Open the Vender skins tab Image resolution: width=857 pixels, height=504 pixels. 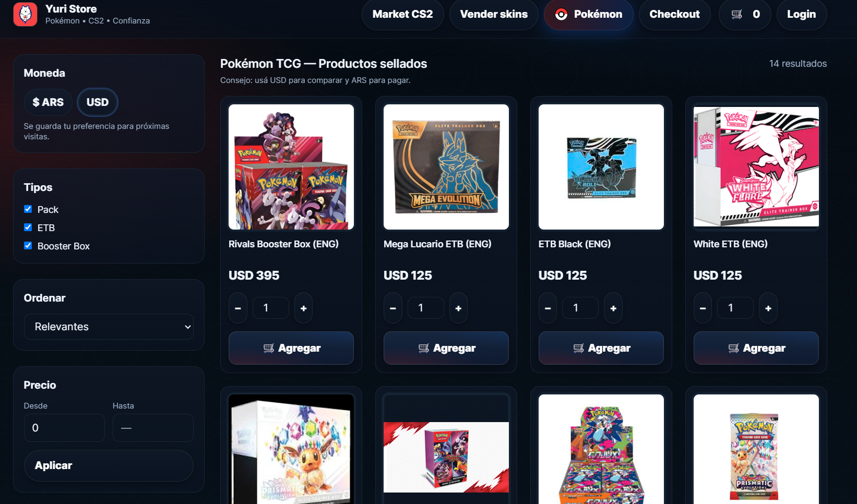pyautogui.click(x=494, y=14)
